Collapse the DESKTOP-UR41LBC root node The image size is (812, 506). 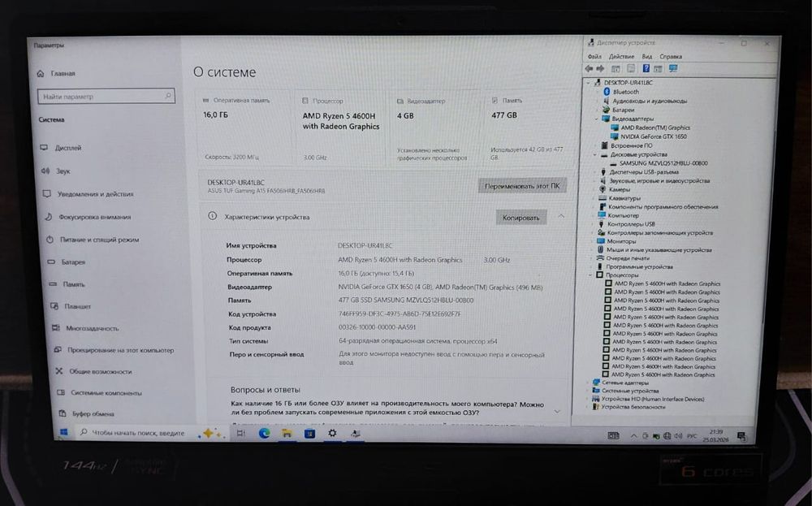pyautogui.click(x=588, y=83)
